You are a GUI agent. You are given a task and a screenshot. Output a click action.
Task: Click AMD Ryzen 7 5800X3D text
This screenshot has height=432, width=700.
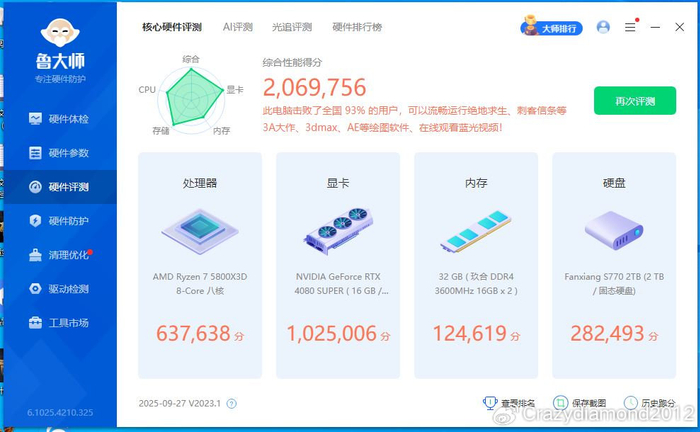point(200,283)
